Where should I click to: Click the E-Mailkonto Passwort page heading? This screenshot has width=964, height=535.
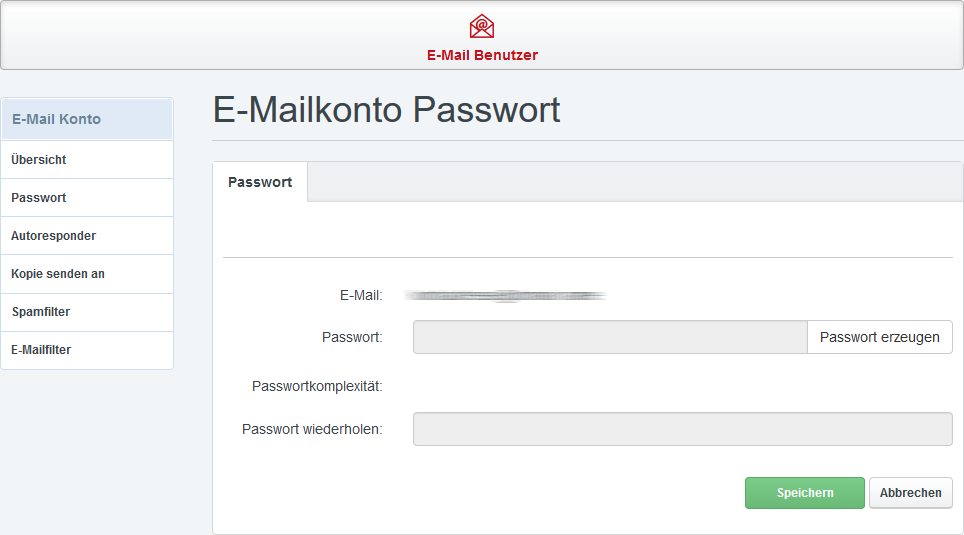[x=387, y=110]
